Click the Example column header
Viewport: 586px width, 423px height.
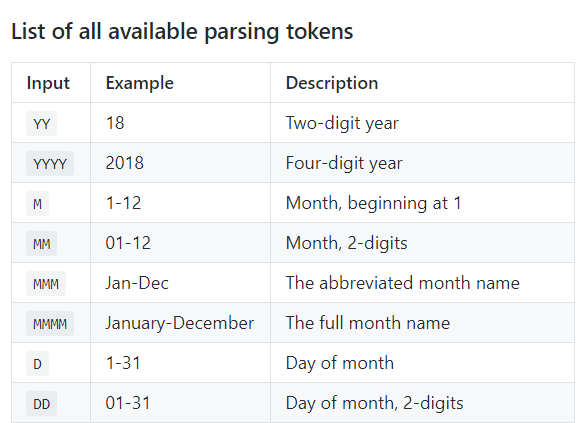click(140, 83)
